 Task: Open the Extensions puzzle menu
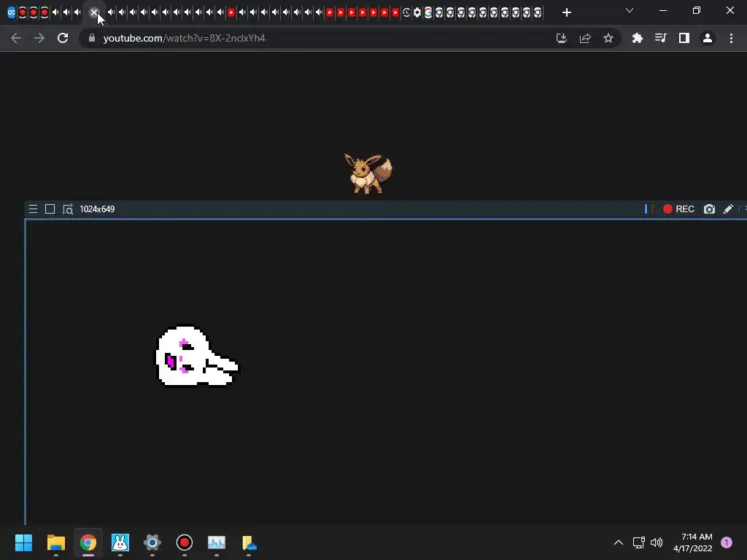coord(638,38)
